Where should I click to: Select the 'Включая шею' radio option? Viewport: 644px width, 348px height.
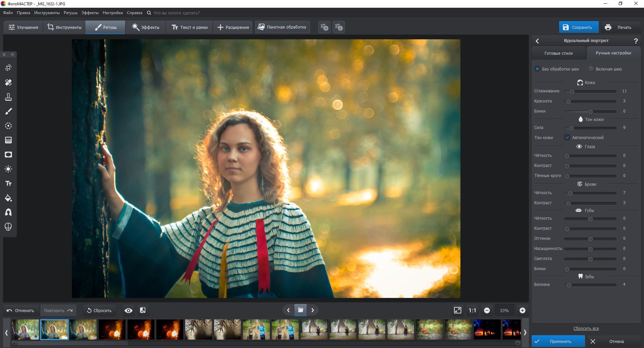tap(591, 69)
